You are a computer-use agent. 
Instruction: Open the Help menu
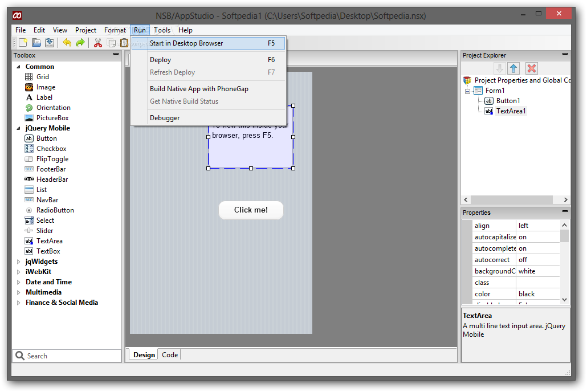[x=185, y=30]
